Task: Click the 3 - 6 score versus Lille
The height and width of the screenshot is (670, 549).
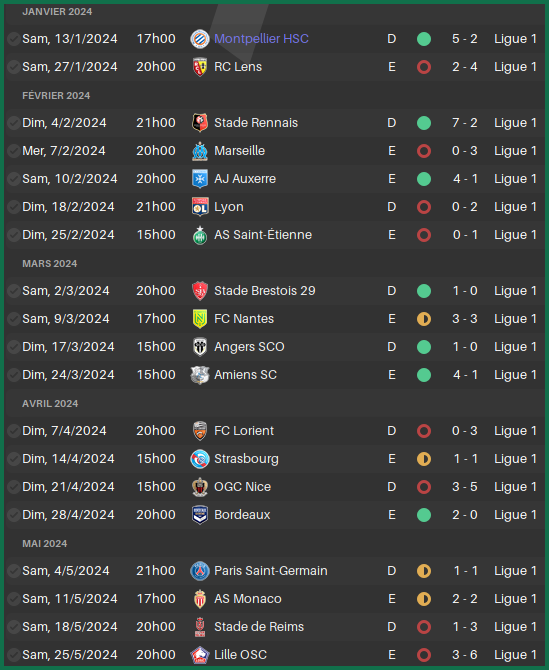Action: (x=464, y=655)
